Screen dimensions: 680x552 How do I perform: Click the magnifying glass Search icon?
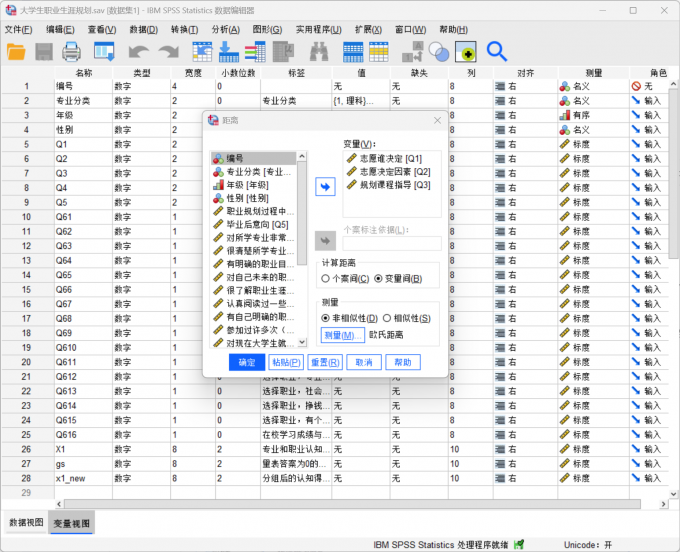coord(496,51)
